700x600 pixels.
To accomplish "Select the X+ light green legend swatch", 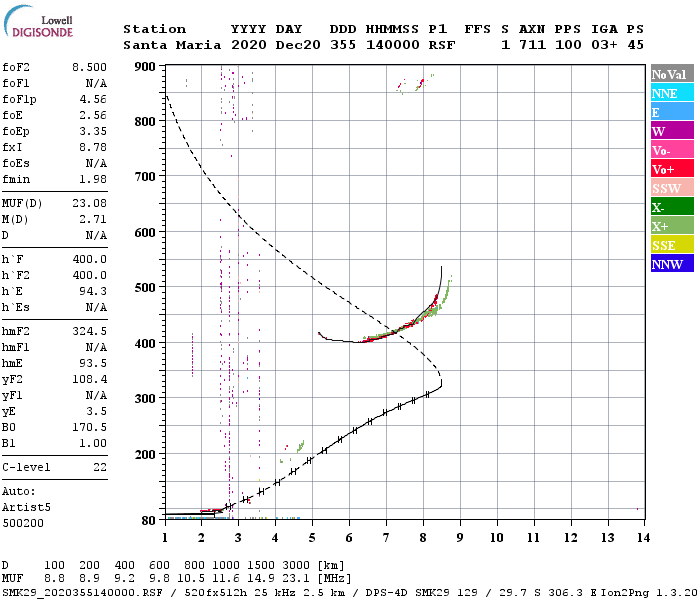I will pos(672,226).
